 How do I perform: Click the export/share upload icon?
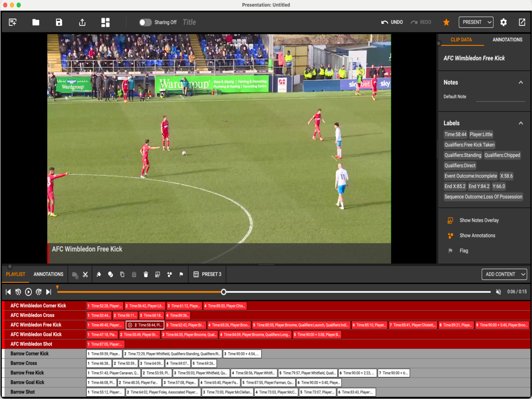82,22
